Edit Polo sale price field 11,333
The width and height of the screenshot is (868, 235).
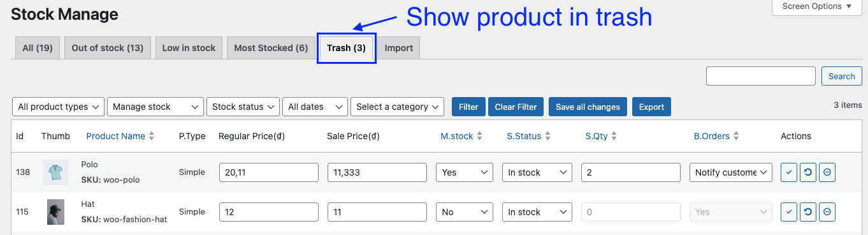pyautogui.click(x=377, y=172)
